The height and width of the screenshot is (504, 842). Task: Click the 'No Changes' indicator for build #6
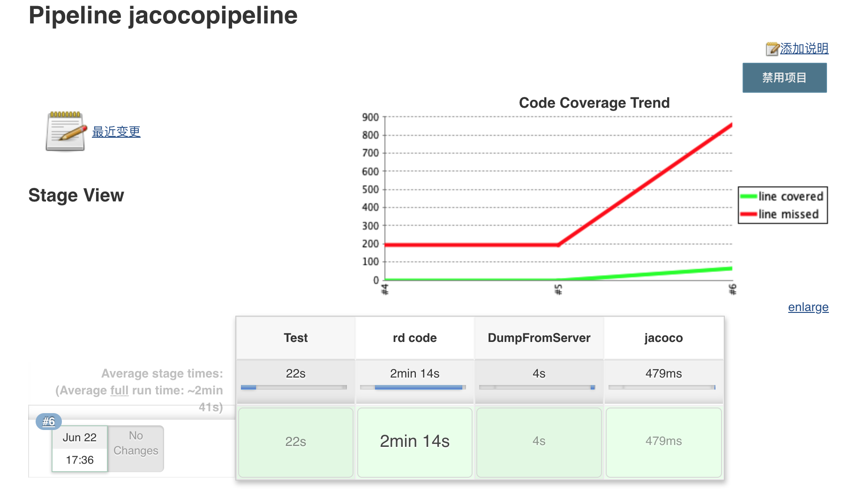click(135, 444)
